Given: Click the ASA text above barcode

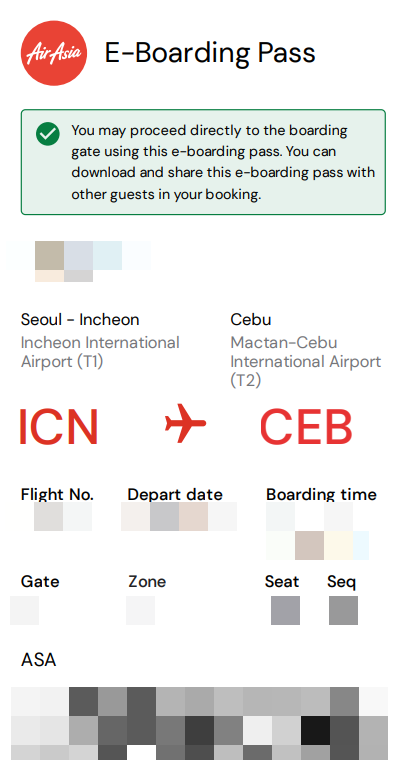Looking at the screenshot, I should pyautogui.click(x=38, y=660).
